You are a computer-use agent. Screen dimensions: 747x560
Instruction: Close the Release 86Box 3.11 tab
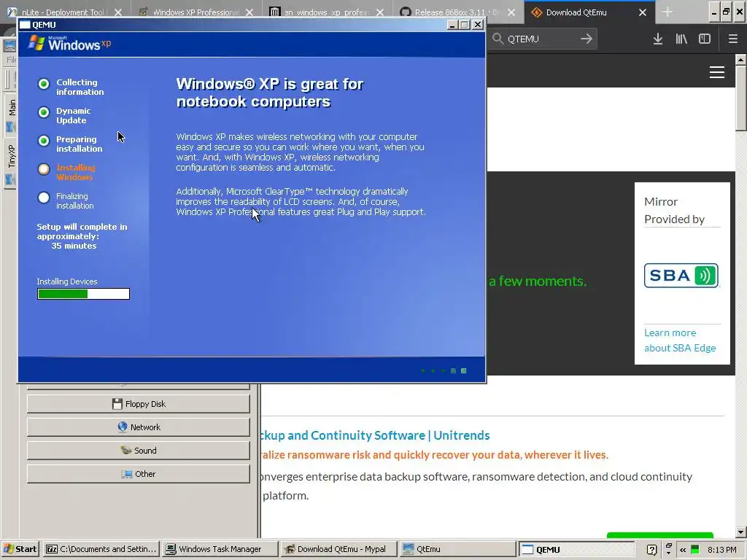(x=511, y=12)
